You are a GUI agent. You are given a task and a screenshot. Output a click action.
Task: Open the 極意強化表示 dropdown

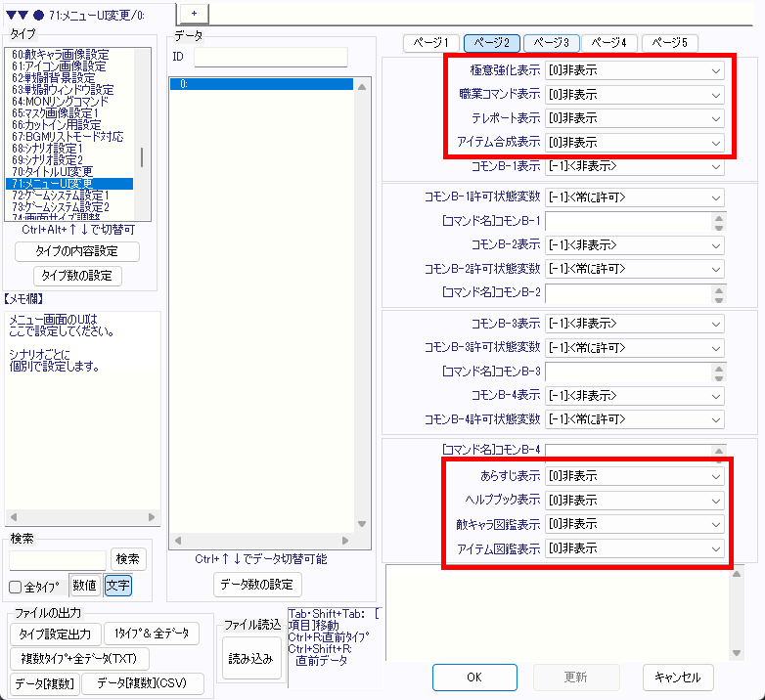(635, 71)
